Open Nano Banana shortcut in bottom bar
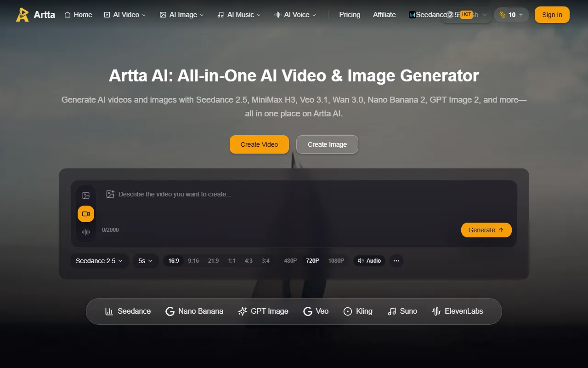 click(194, 311)
